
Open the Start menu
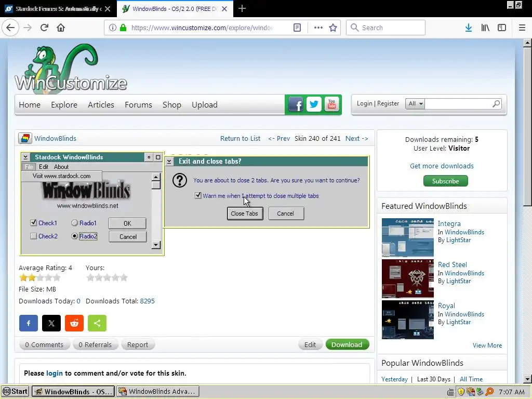click(x=15, y=392)
